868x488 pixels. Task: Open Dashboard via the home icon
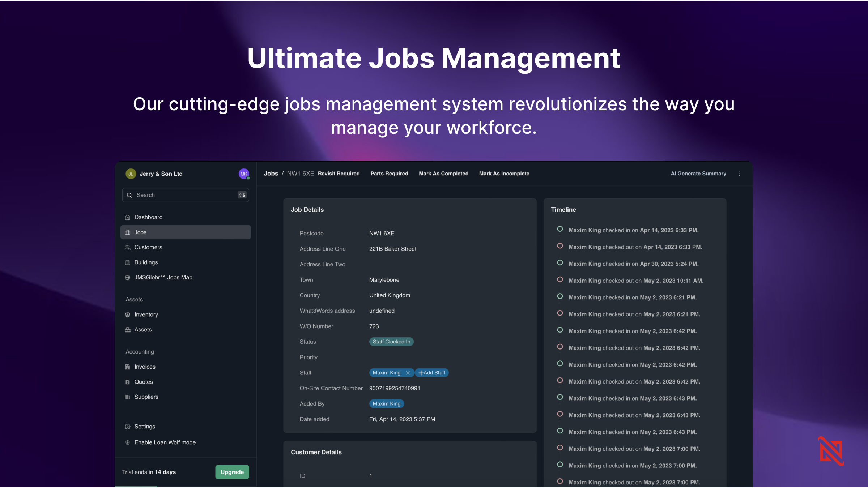pos(128,217)
